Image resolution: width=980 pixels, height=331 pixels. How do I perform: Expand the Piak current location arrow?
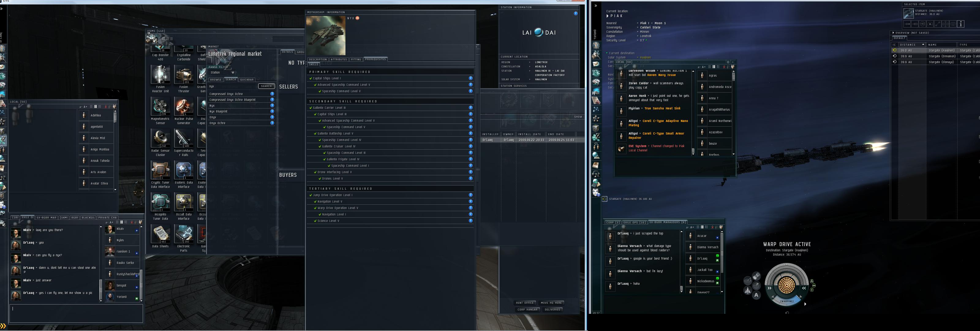click(608, 16)
